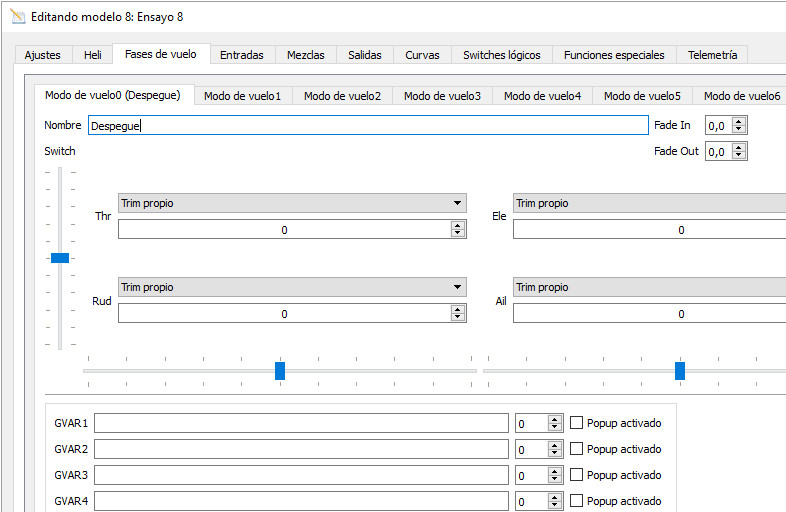
Task: Toggle GVAR2 Popup activado checkbox
Action: pos(576,449)
